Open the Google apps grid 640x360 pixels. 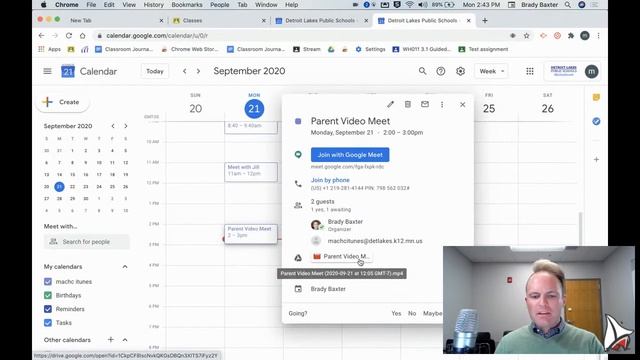[530, 71]
